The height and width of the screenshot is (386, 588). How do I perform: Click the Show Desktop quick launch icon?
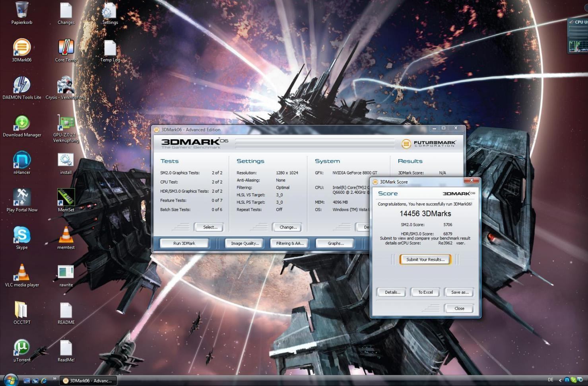(27, 380)
